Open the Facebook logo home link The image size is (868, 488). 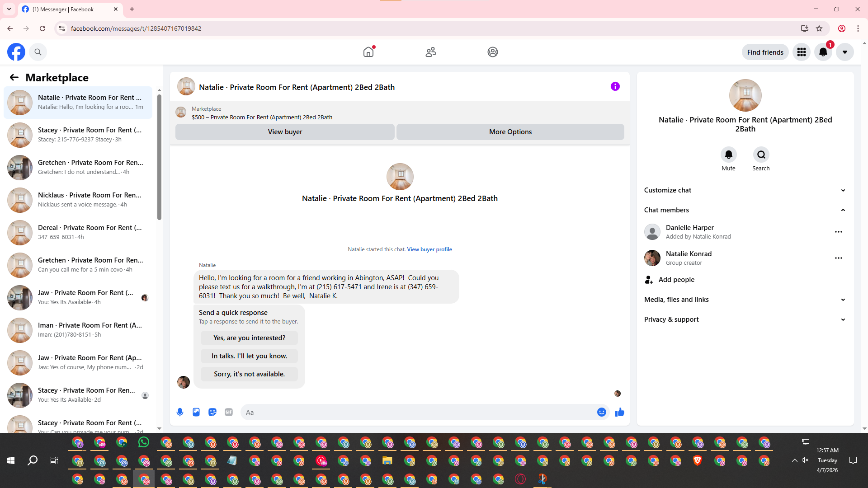(16, 52)
